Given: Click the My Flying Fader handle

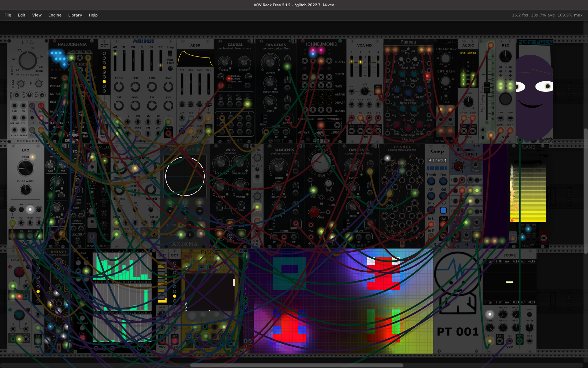Looking at the screenshot, I should point(486,87).
